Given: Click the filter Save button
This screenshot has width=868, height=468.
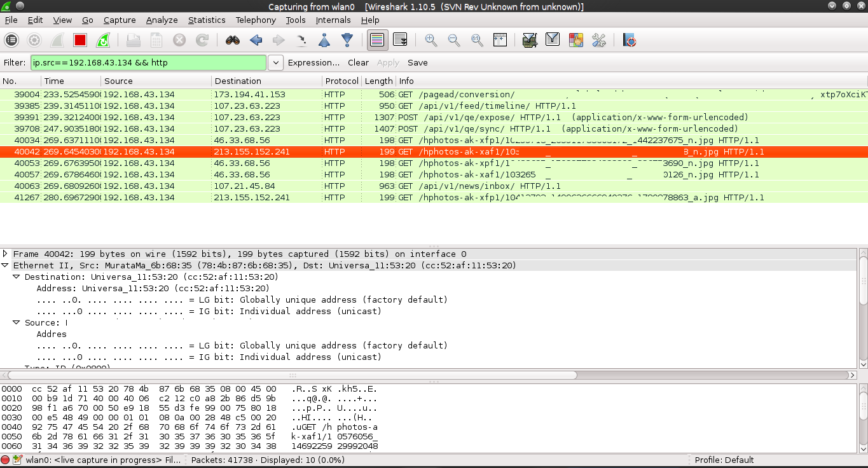Looking at the screenshot, I should 418,63.
